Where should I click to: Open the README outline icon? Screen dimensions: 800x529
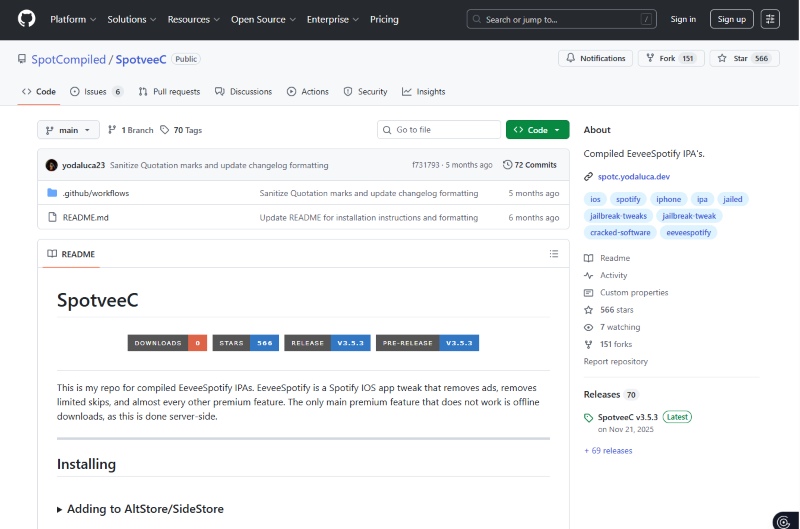pos(553,254)
